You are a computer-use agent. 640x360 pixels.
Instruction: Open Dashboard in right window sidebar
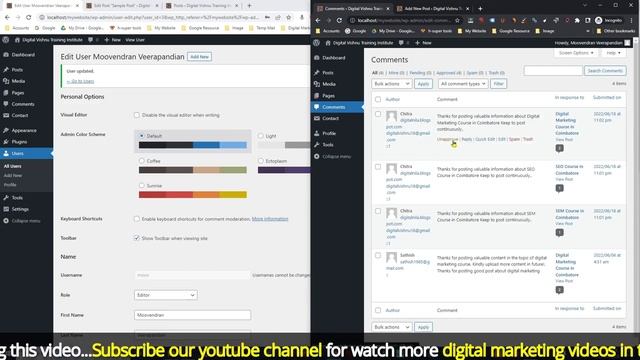(x=333, y=58)
